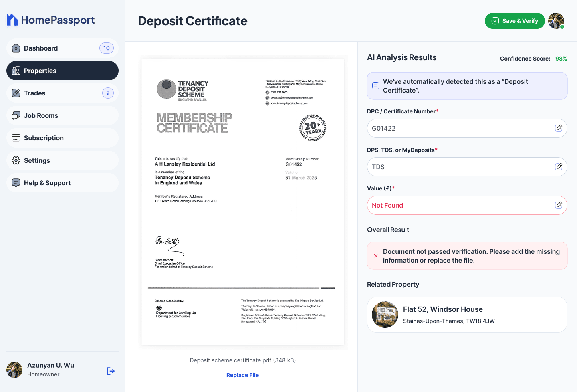This screenshot has height=392, width=577.
Task: Click the 98% confidence score value
Action: [561, 59]
